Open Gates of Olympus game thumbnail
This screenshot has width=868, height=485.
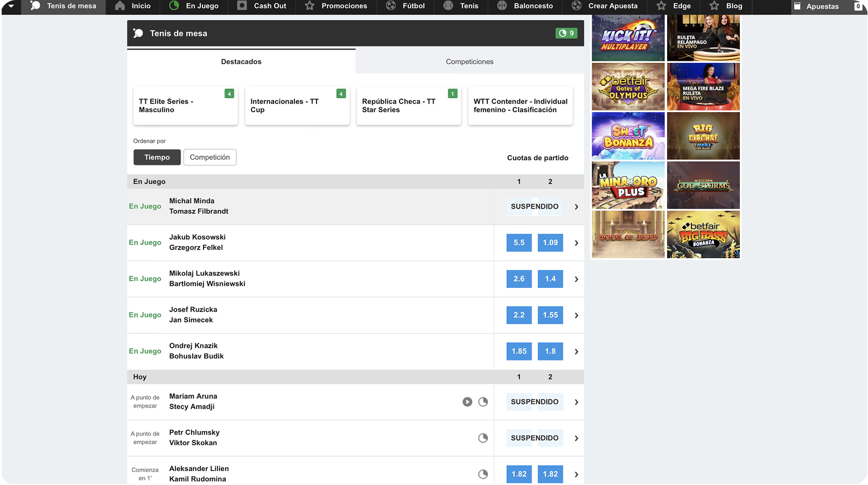coord(628,87)
